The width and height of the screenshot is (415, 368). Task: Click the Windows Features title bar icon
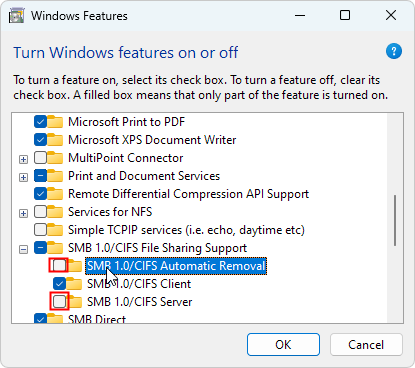pos(17,16)
